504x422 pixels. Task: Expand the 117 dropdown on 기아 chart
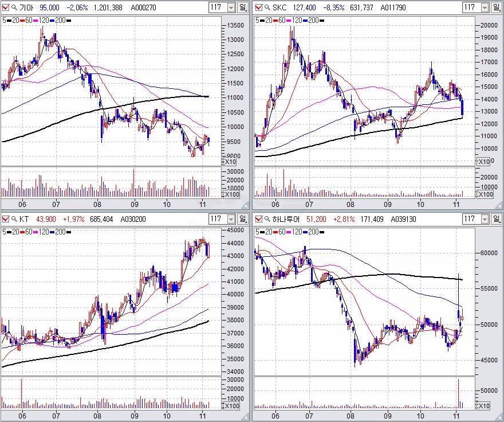[231, 7]
